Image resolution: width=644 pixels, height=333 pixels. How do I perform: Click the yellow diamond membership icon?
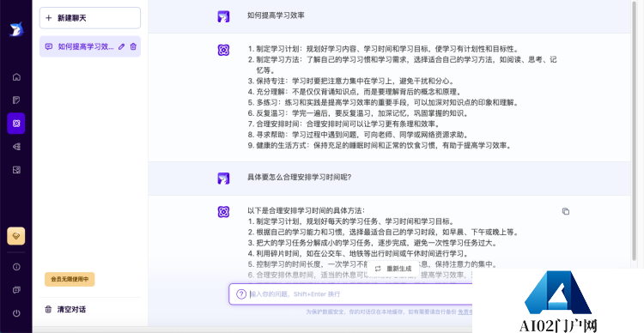(x=16, y=236)
